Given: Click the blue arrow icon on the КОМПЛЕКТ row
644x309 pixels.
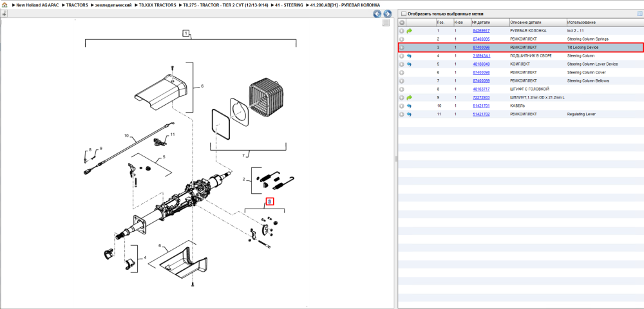Looking at the screenshot, I should click(409, 64).
